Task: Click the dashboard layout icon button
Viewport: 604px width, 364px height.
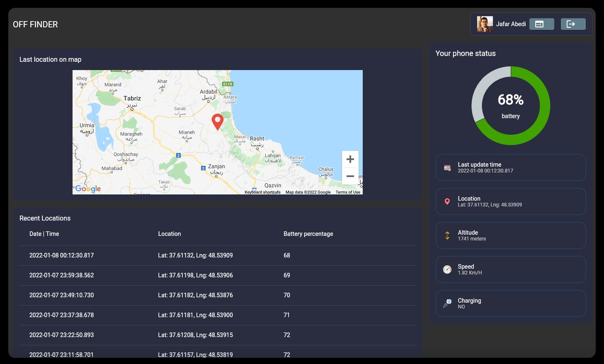Action: (x=541, y=24)
